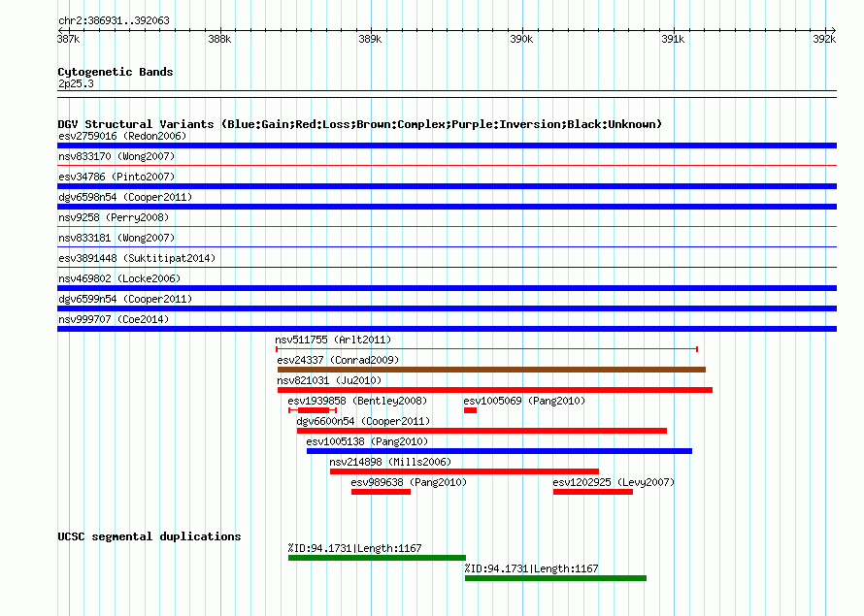Click dgv6599n54 (Cooper2011) label

125,299
